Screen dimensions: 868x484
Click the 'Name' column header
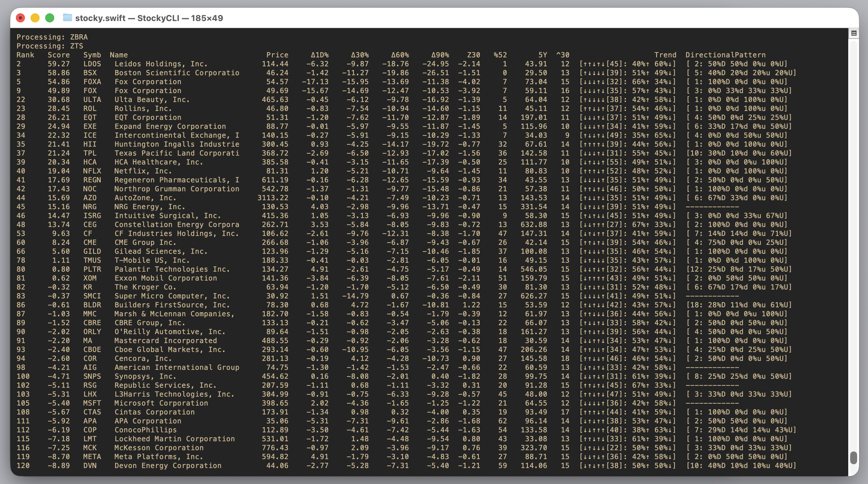[x=119, y=55]
